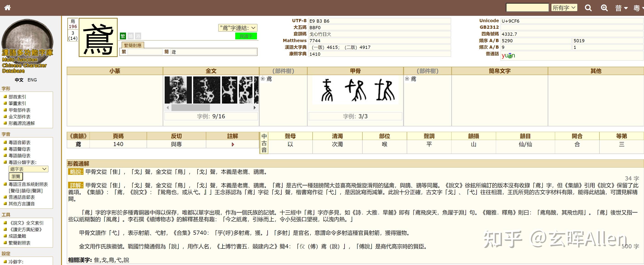Viewport: 644px width, 265px height.
Task: Open 甲骨部件表 from the sidebar
Action: [19, 110]
